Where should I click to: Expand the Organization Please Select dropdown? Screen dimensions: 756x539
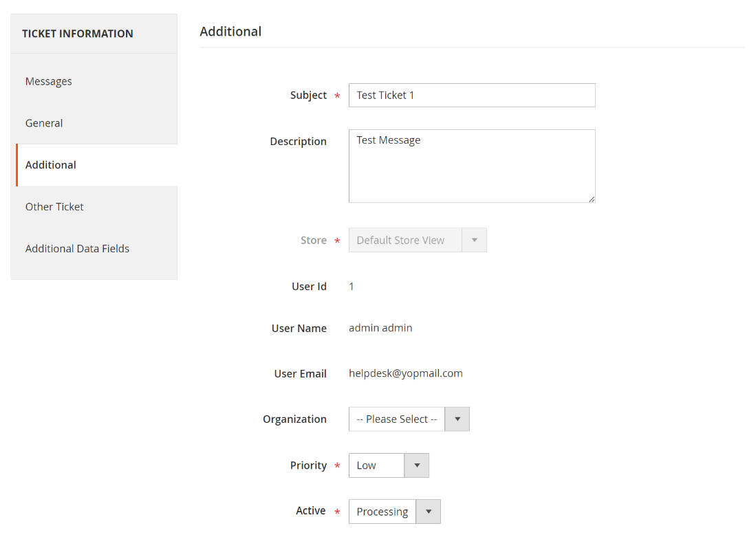(x=409, y=419)
